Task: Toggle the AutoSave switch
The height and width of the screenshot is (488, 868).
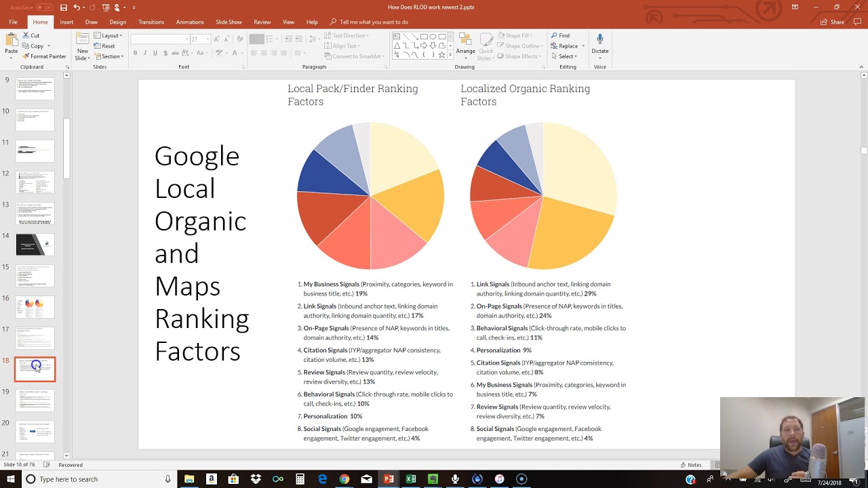Action: tap(44, 7)
